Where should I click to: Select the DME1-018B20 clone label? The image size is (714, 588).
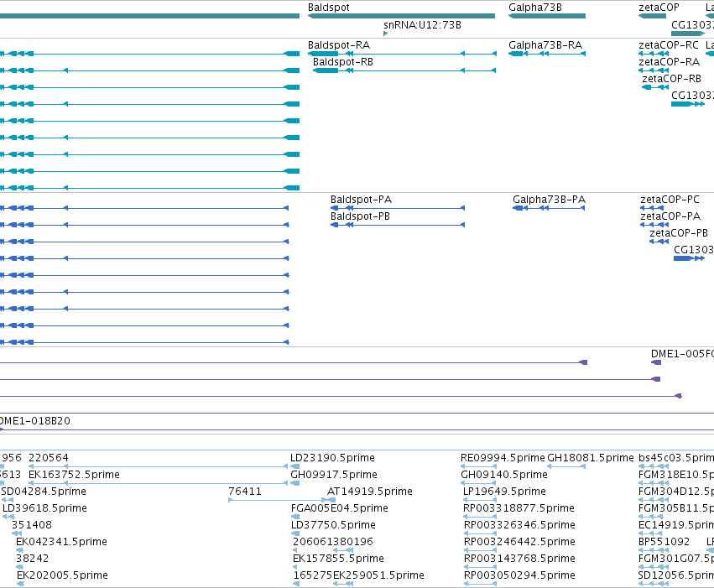[35, 421]
